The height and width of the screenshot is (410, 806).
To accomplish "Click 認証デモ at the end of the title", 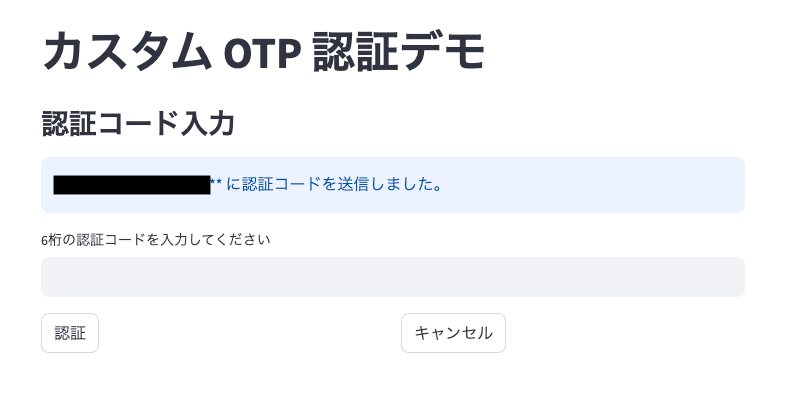I will coord(399,53).
